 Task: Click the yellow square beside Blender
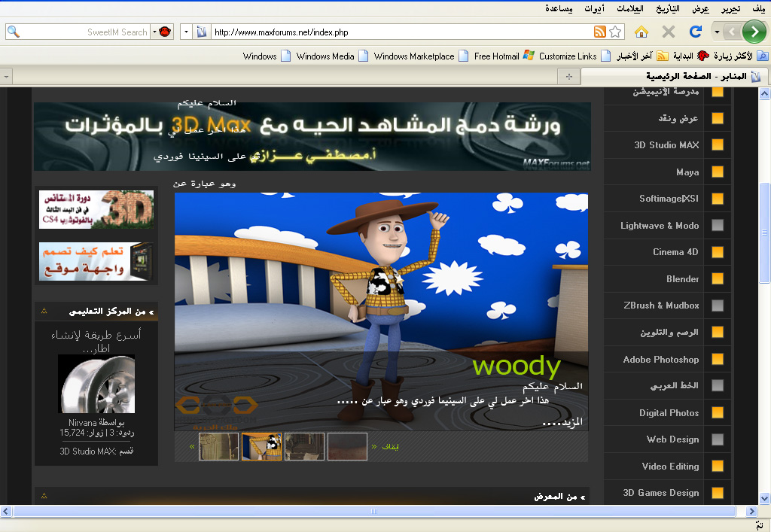[x=718, y=278]
